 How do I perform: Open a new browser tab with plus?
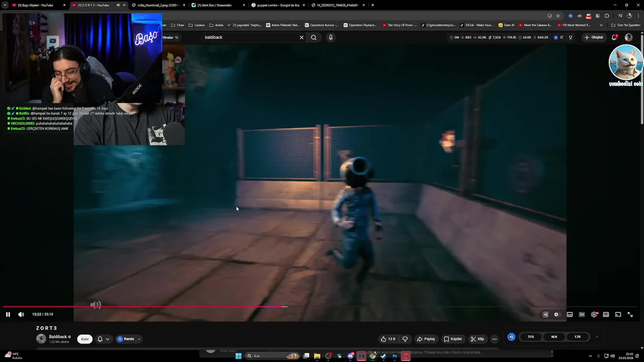tap(373, 5)
